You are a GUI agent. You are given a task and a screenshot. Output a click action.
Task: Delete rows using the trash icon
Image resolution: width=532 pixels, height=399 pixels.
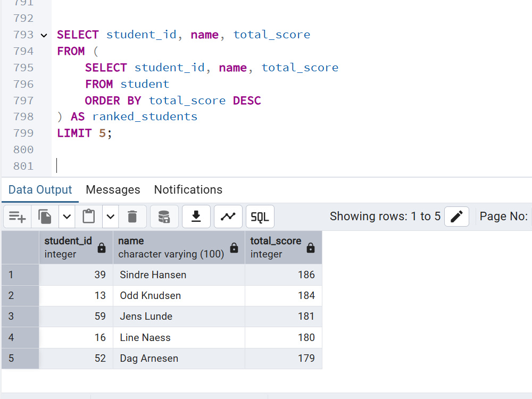click(x=132, y=217)
